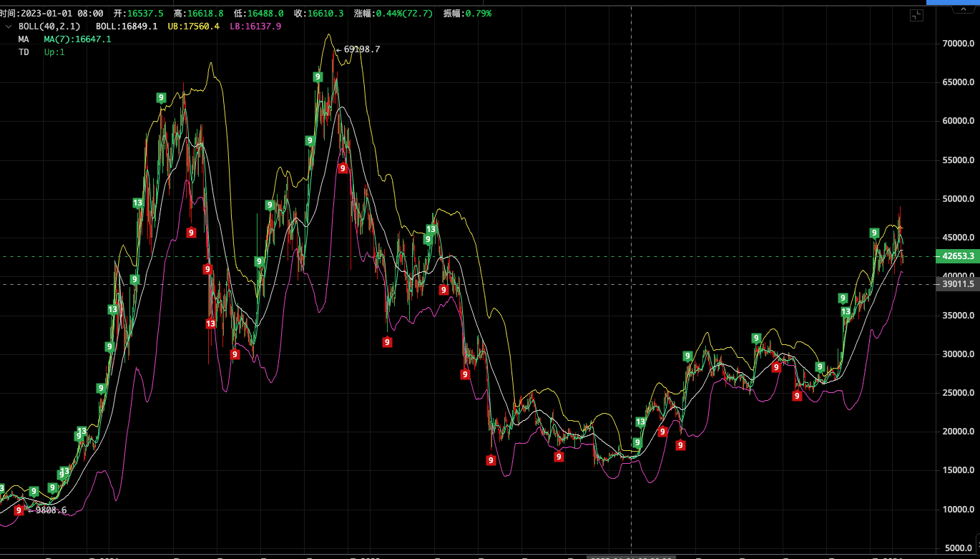Image resolution: width=980 pixels, height=559 pixels.
Task: Click the TD indicator label
Action: point(24,52)
